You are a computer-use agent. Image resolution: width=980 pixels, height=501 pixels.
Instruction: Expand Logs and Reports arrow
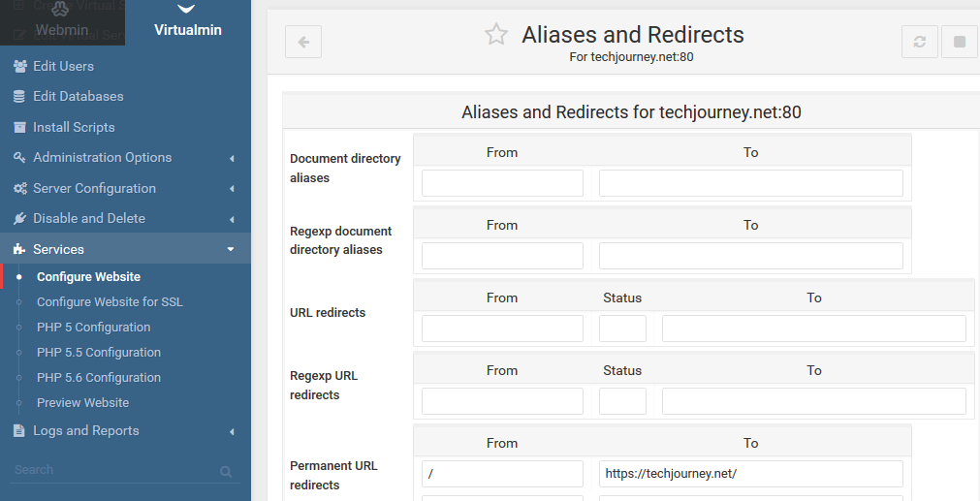(x=232, y=431)
